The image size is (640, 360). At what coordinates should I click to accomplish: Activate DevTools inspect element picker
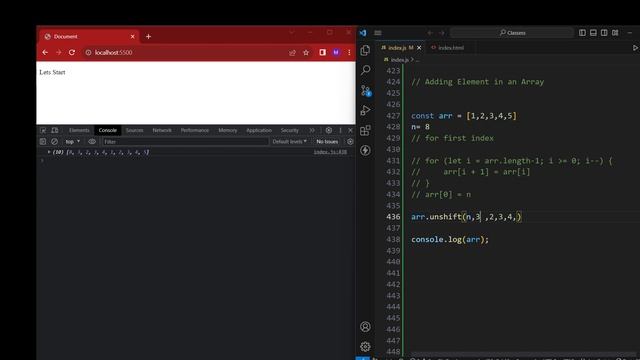(x=43, y=130)
